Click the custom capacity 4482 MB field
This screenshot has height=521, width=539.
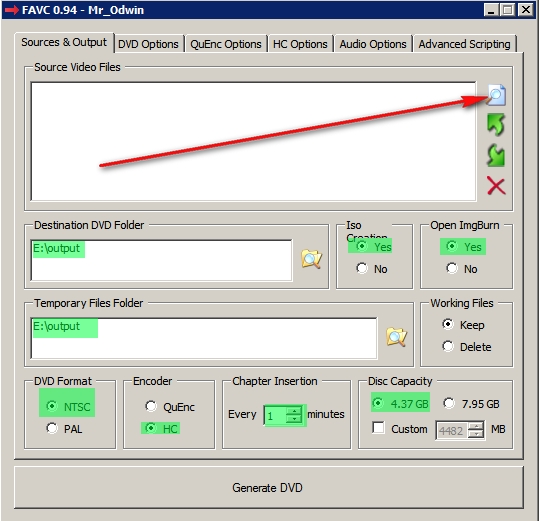452,430
